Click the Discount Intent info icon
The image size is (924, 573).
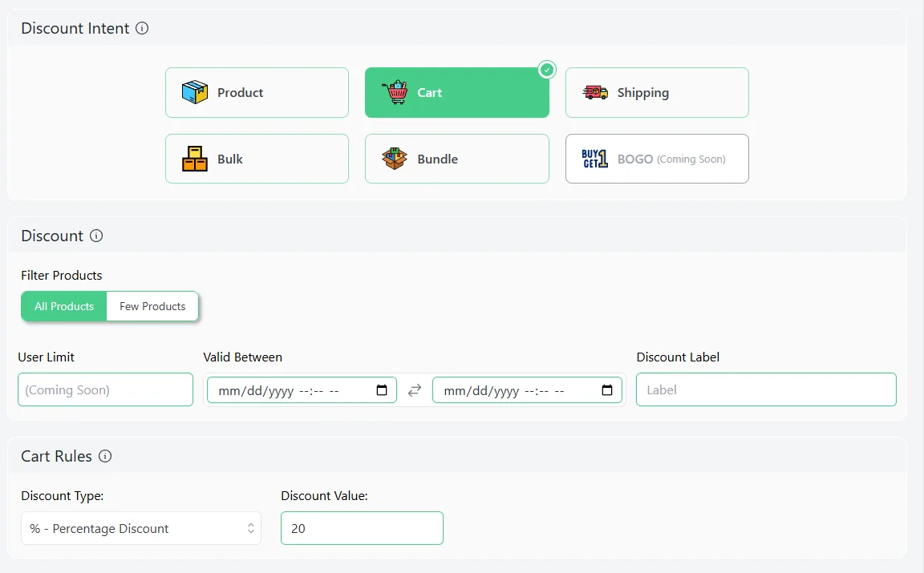click(142, 28)
